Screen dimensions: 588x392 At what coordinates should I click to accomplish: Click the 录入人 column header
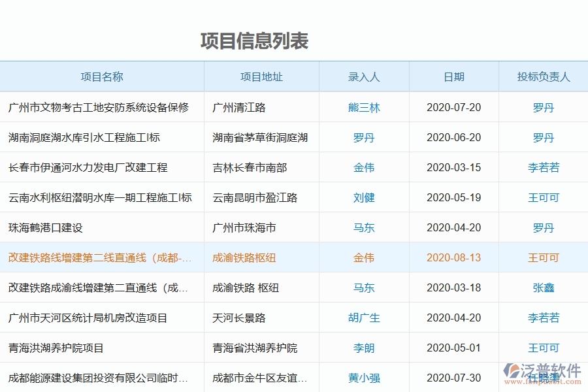pyautogui.click(x=365, y=76)
